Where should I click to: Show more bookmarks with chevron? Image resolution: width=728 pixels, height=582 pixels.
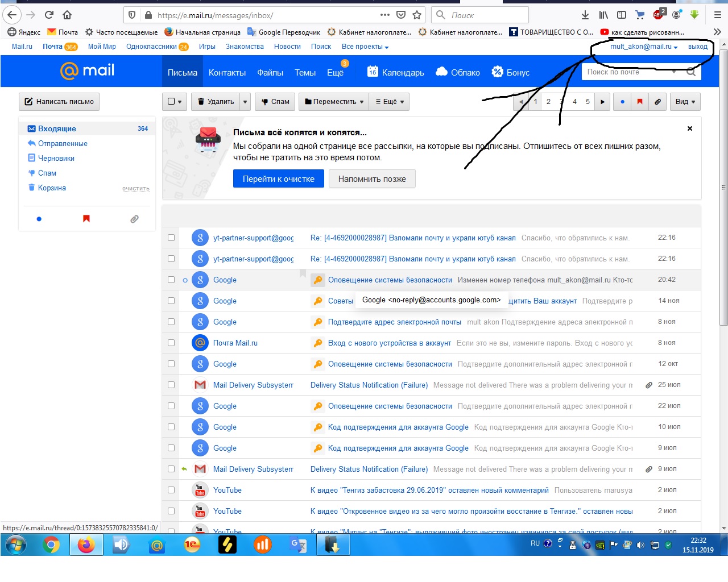coord(717,32)
